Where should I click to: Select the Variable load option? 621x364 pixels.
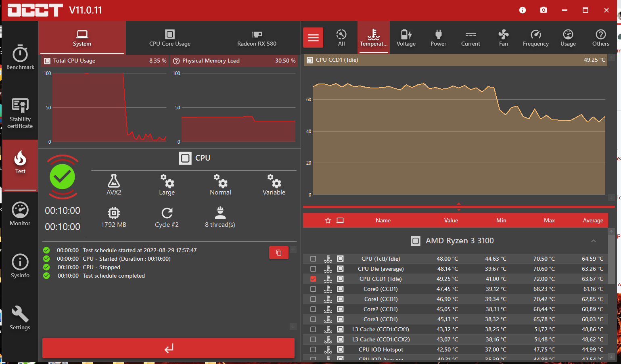click(274, 185)
